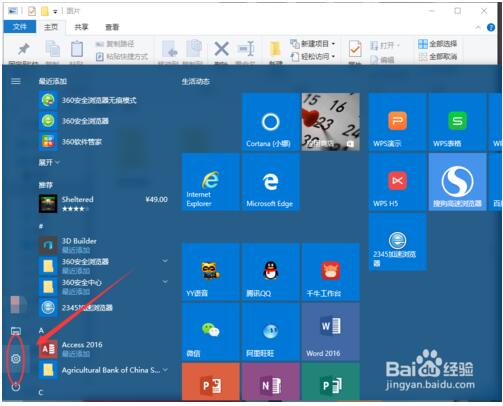This screenshot has width=503, height=406.
Task: Open WPS演示 tile
Action: (x=397, y=122)
